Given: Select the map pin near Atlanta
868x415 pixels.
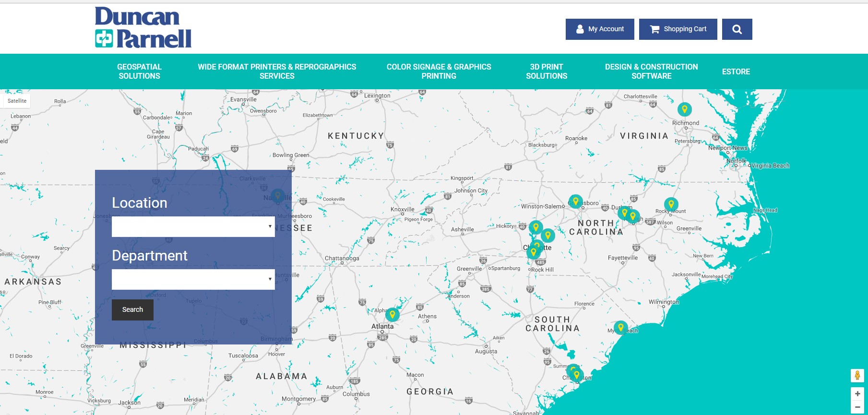Looking at the screenshot, I should 392,315.
